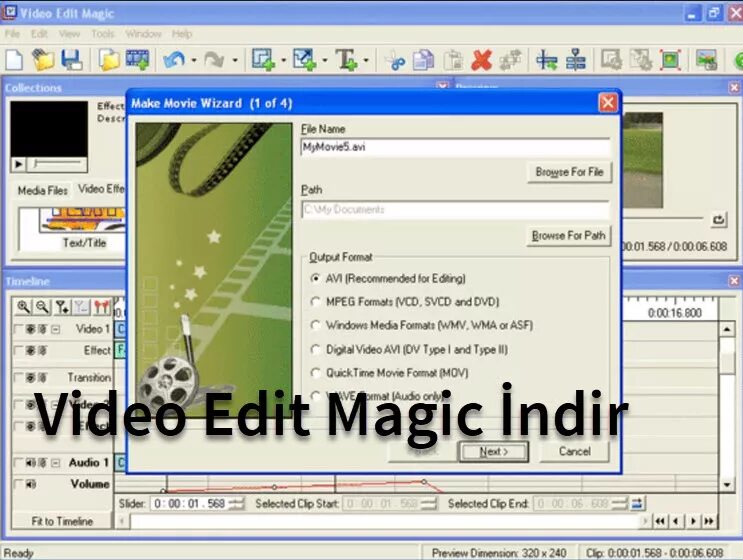Click the Fit to Timeline button
This screenshot has height=560, width=743.
[x=62, y=521]
